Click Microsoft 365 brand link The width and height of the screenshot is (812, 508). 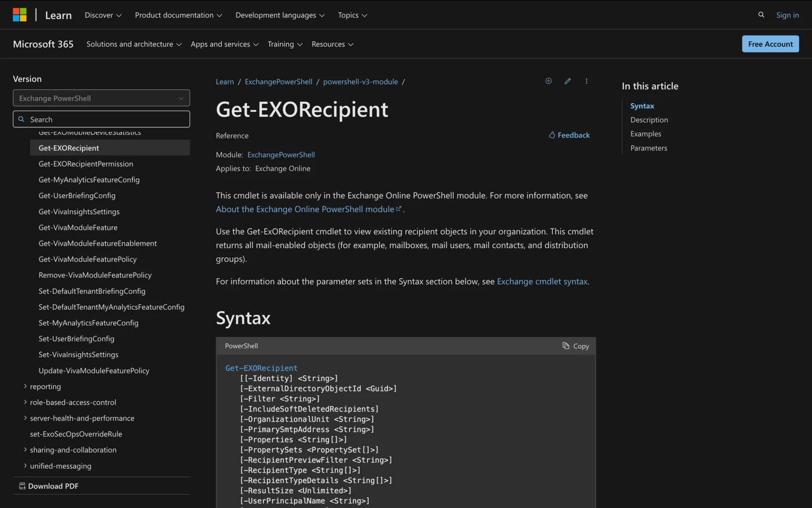(x=43, y=44)
